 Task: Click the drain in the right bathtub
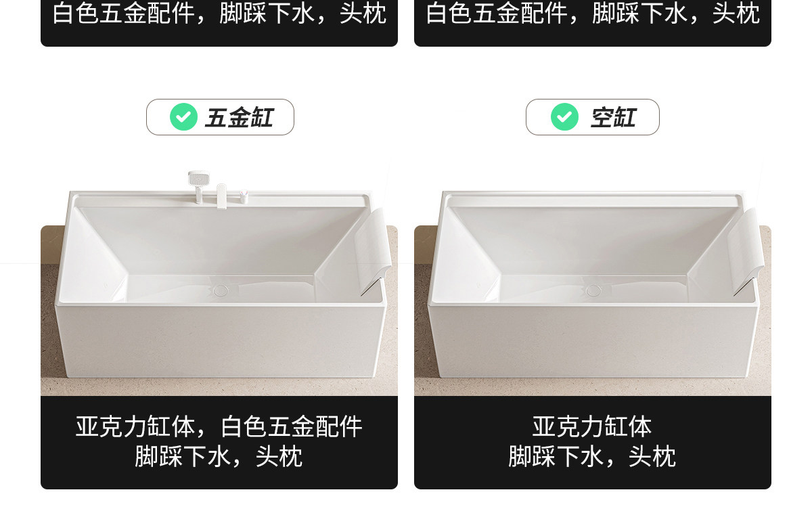(593, 290)
